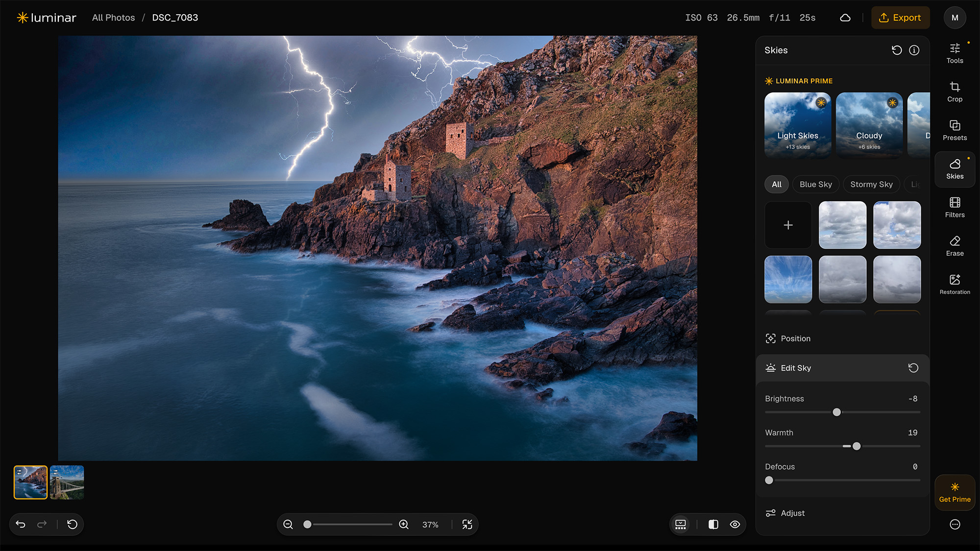Open the M user profile avatar
The width and height of the screenshot is (980, 551).
pos(955,18)
